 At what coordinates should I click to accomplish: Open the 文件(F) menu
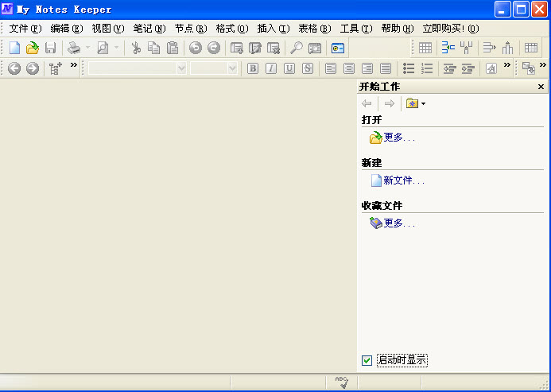point(25,29)
